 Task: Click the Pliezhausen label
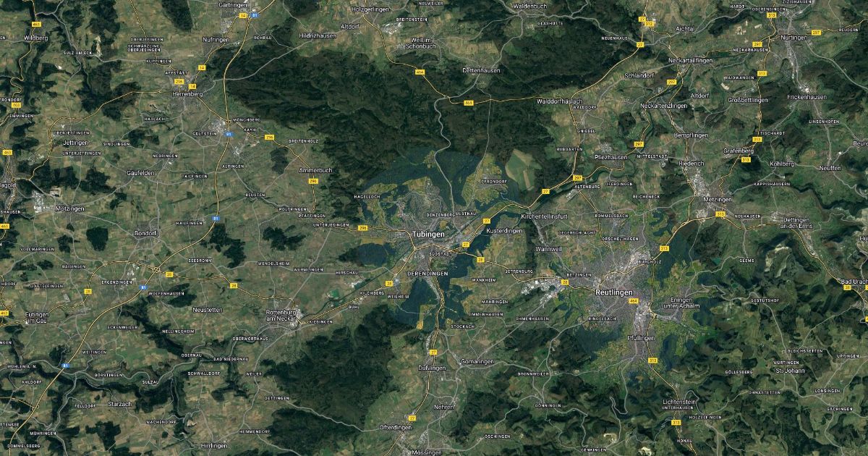[x=611, y=156]
